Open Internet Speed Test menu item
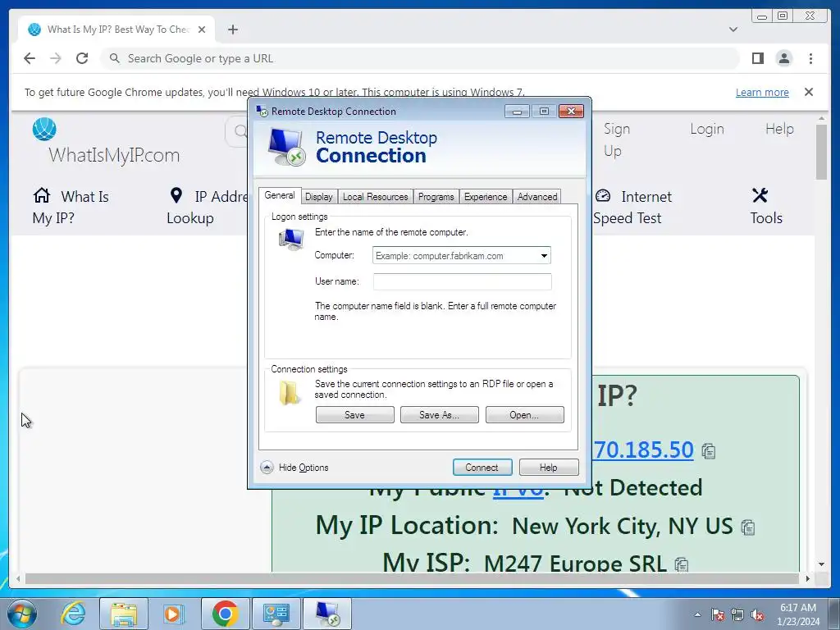 tap(632, 207)
